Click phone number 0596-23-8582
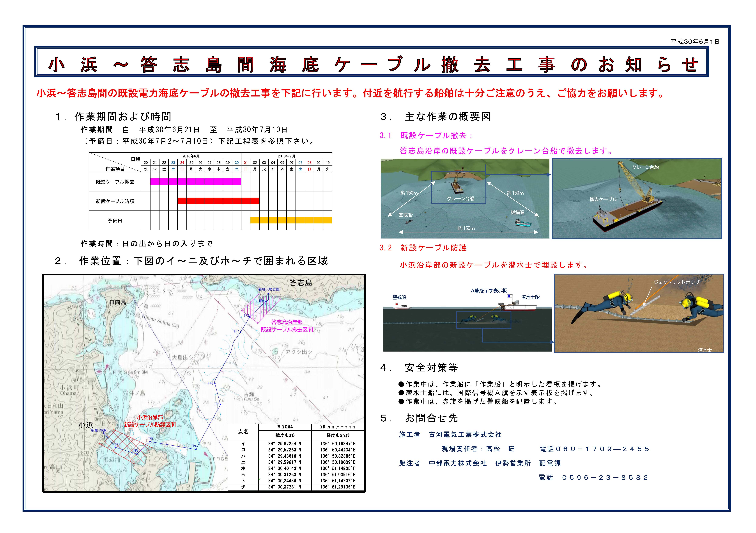756x533 pixels. [x=605, y=478]
